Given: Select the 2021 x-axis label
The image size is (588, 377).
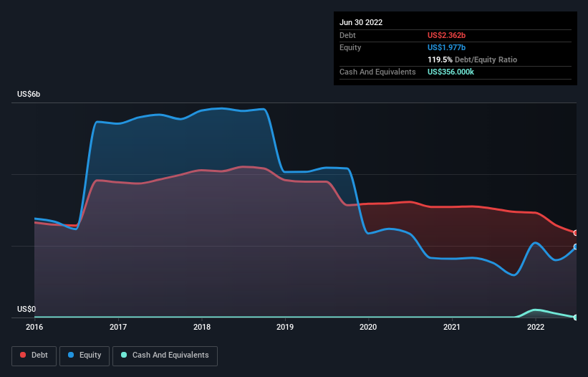Looking at the screenshot, I should click(452, 327).
